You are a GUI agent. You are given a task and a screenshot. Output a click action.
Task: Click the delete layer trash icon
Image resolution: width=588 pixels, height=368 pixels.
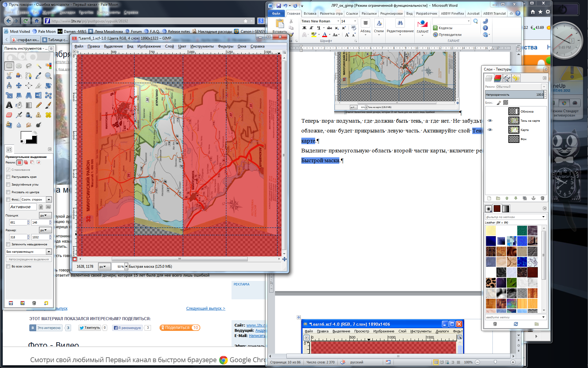coord(542,198)
